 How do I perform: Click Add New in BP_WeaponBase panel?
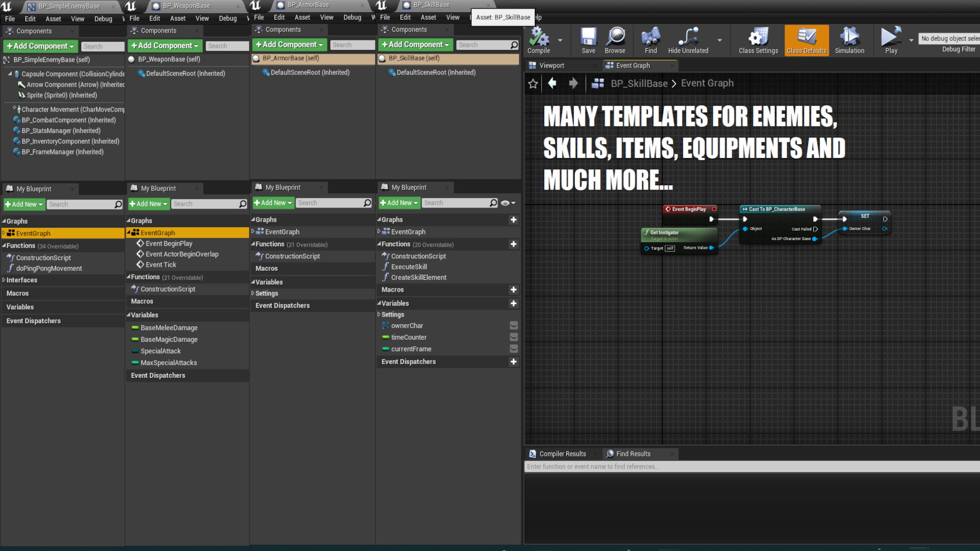coord(148,204)
